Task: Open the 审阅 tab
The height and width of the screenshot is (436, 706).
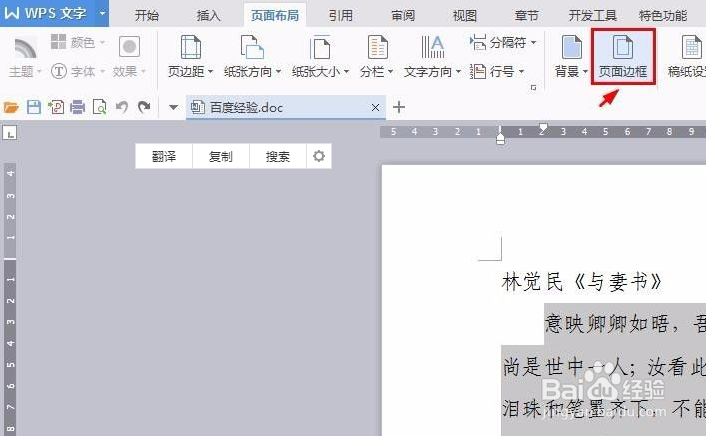Action: point(403,16)
